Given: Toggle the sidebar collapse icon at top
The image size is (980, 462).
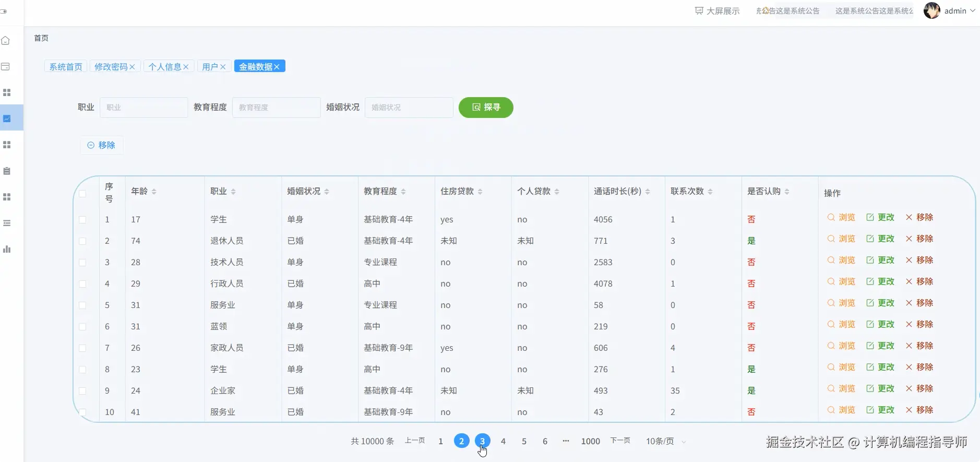Looking at the screenshot, I should [x=3, y=11].
